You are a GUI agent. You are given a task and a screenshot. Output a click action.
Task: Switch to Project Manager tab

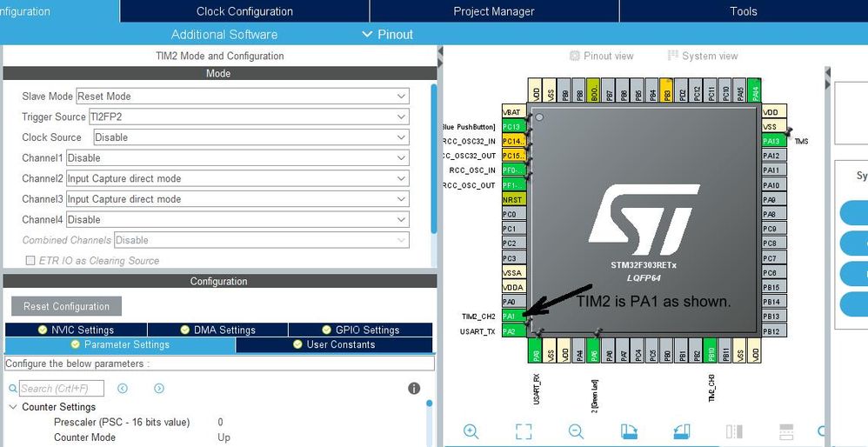click(x=494, y=11)
